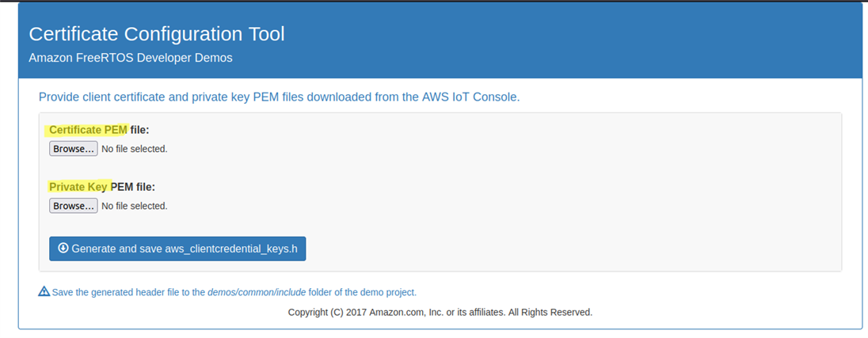The image size is (868, 338).
Task: Browse for the Certificate PEM file
Action: (x=73, y=149)
